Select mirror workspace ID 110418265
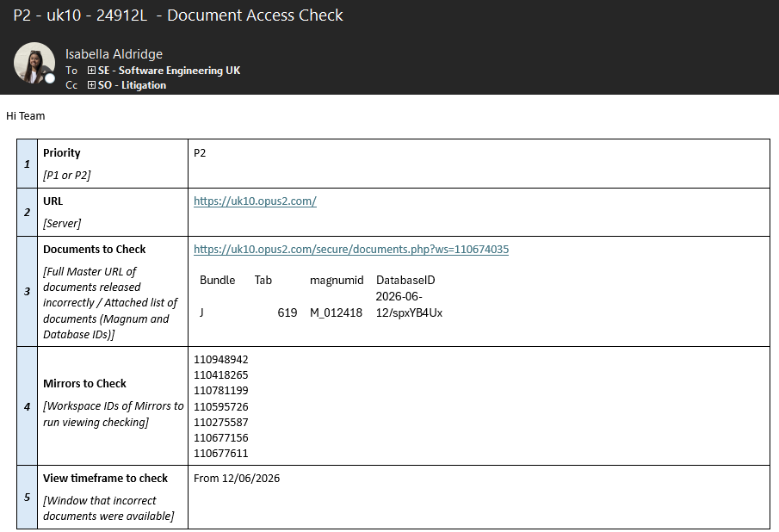The height and width of the screenshot is (532, 779). tap(221, 375)
